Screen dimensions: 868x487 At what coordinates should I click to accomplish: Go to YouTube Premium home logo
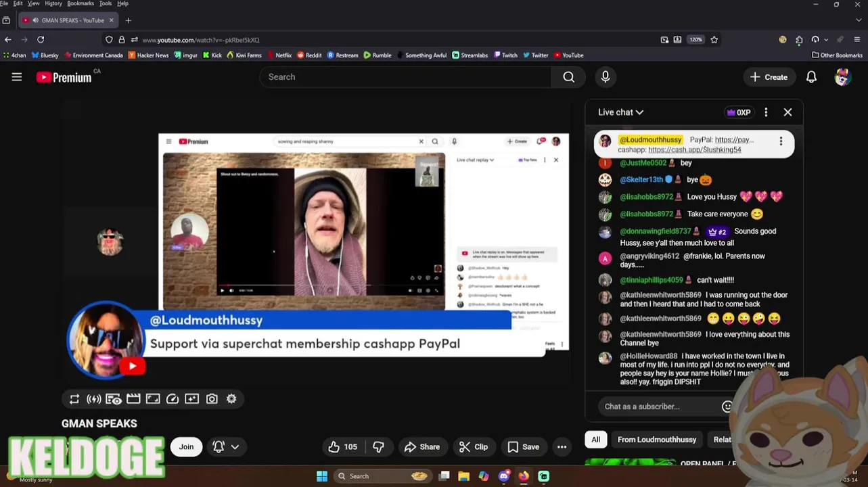click(64, 77)
